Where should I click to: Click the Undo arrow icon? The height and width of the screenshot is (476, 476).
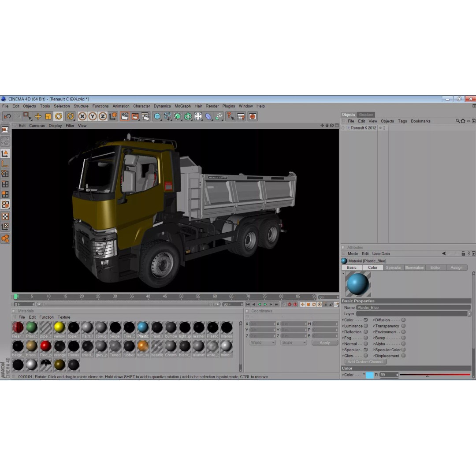[7, 116]
